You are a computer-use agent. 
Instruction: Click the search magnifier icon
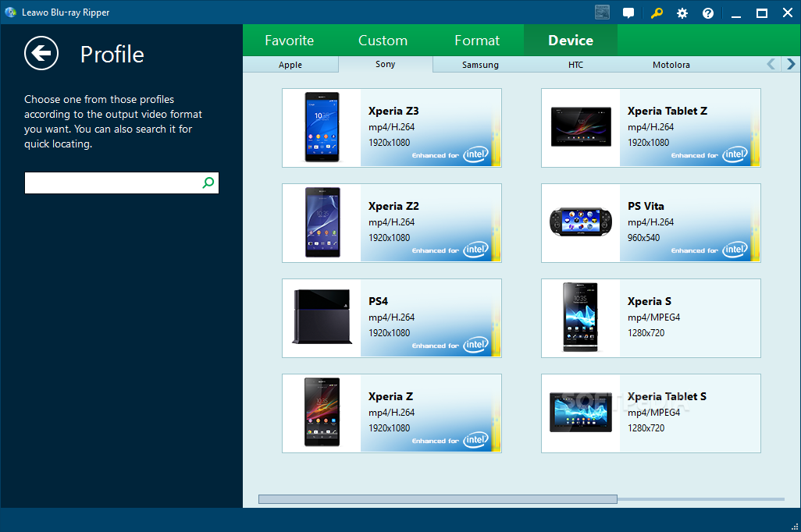[x=208, y=183]
